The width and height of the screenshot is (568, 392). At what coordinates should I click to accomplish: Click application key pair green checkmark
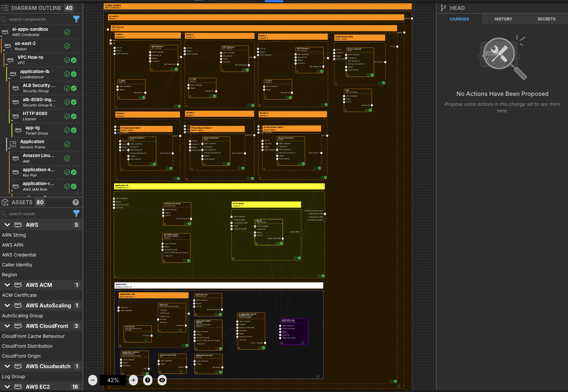click(x=74, y=172)
